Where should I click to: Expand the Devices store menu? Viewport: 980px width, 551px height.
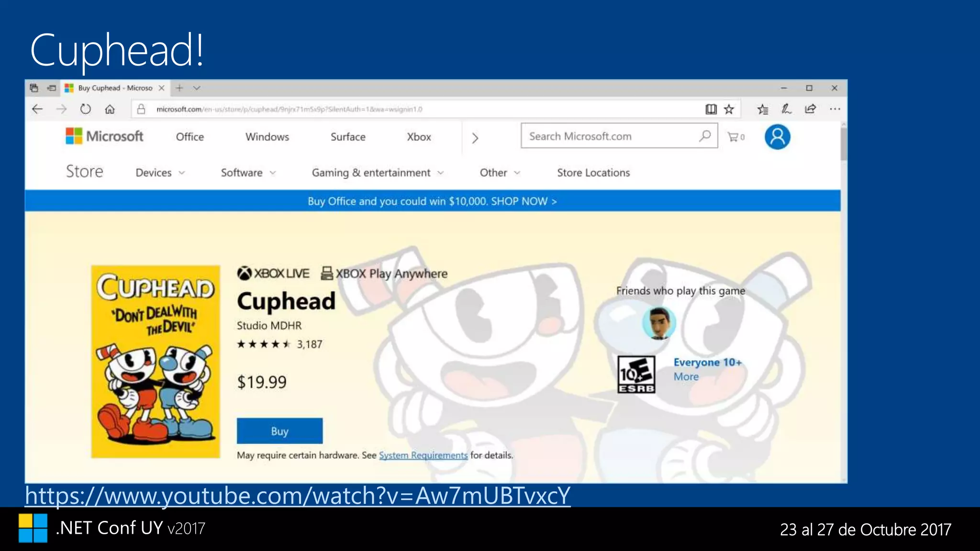pyautogui.click(x=160, y=173)
